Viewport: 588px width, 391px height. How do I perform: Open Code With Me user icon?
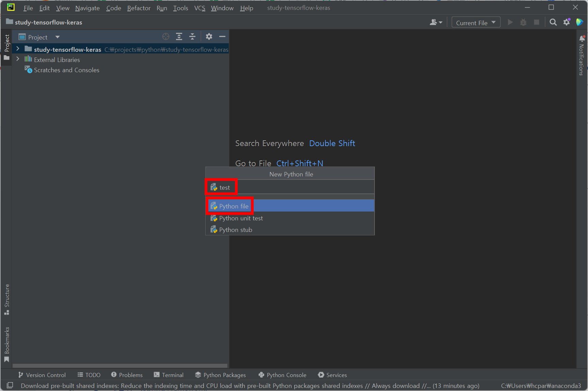tap(436, 22)
